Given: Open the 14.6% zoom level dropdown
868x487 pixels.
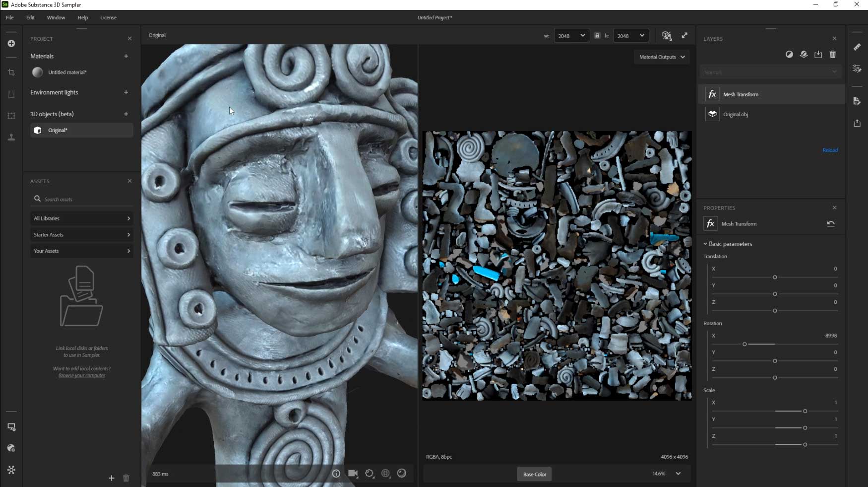Looking at the screenshot, I should 667,474.
